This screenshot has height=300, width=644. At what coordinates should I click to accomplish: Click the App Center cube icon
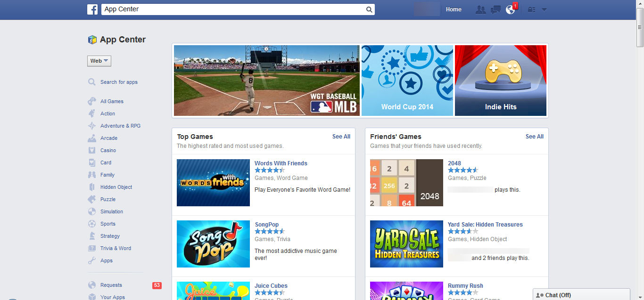tap(92, 40)
